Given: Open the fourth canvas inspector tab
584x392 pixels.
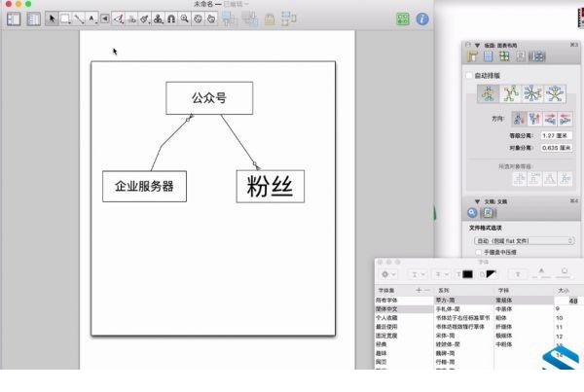Looking at the screenshot, I should coord(521,56).
